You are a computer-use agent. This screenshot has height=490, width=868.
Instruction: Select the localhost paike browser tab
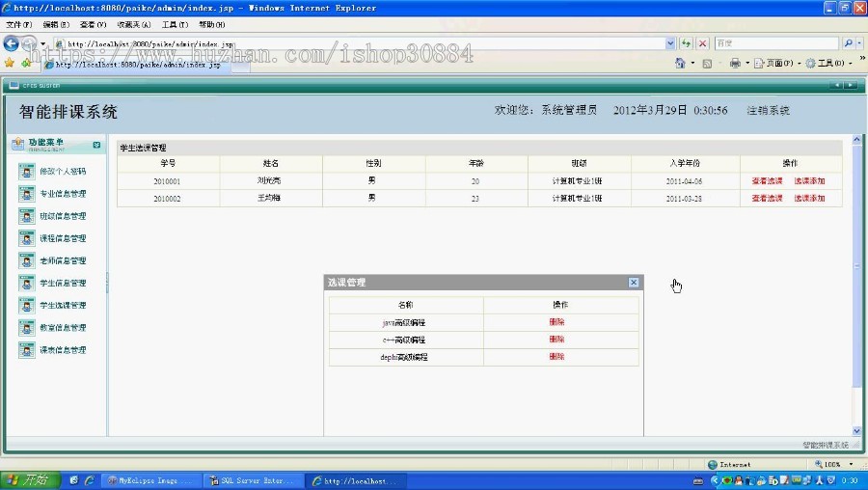point(136,65)
